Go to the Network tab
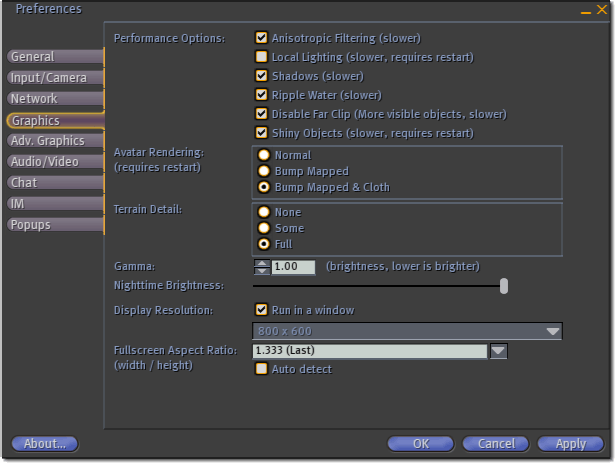615x463 pixels. coord(55,98)
